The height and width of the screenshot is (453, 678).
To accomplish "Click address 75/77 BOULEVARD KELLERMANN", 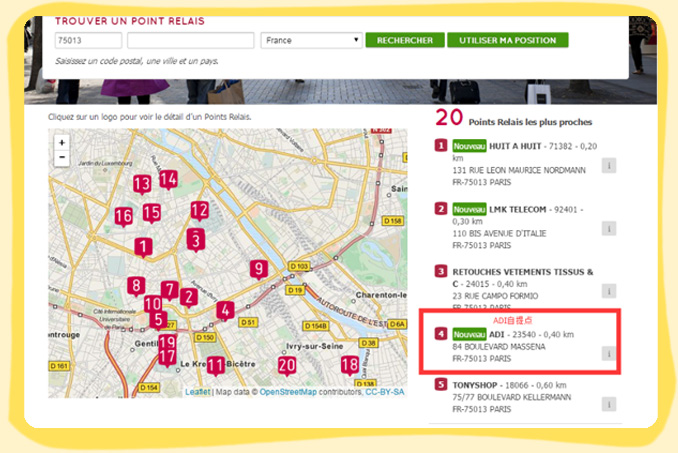I will [x=512, y=397].
